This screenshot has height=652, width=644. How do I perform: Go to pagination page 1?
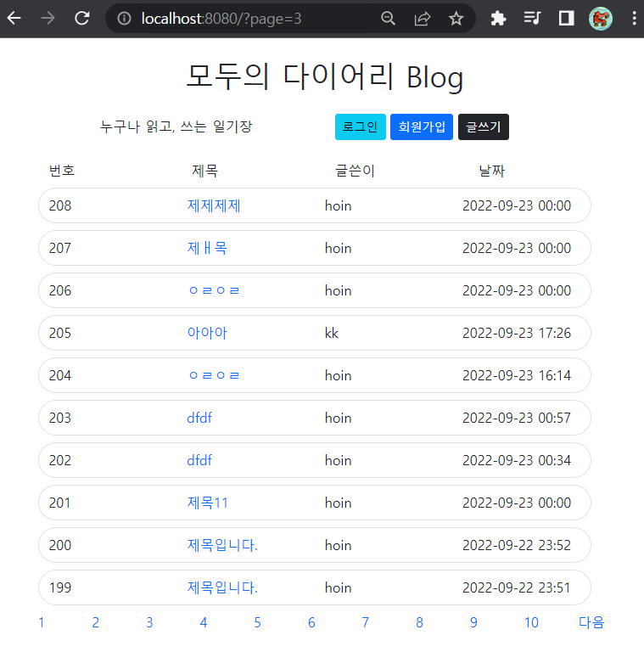[x=41, y=622]
